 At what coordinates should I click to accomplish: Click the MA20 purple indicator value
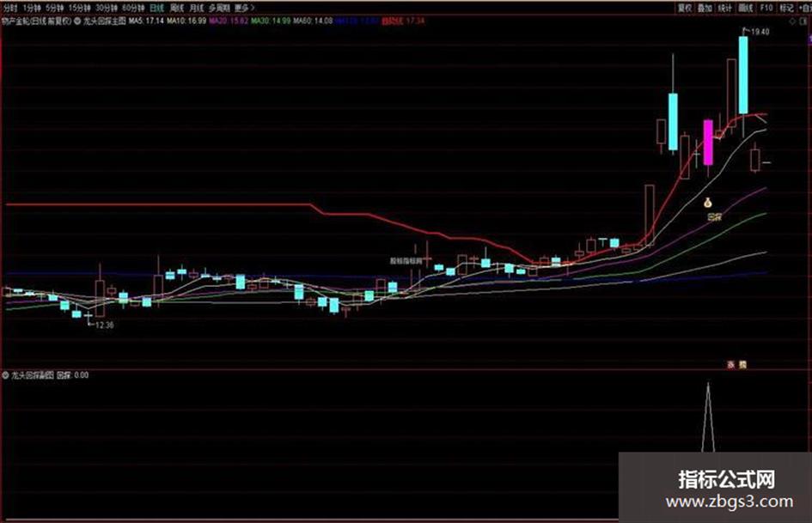(229, 21)
